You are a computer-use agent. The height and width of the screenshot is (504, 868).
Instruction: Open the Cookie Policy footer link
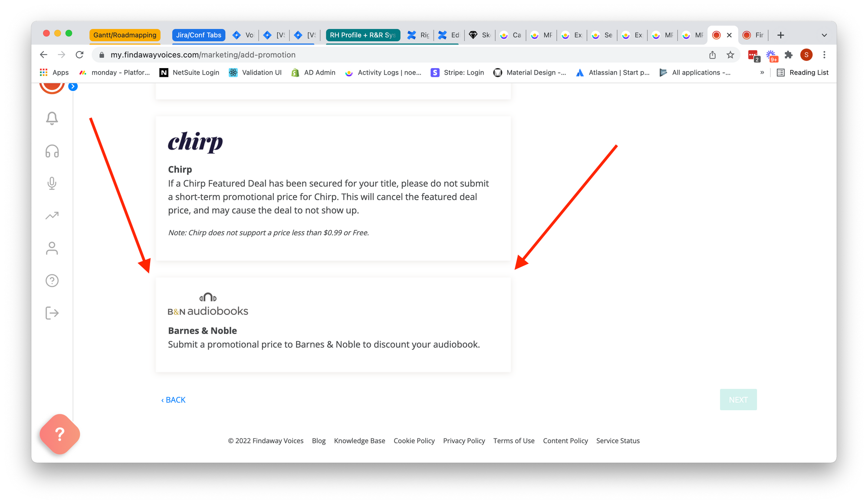click(x=414, y=441)
